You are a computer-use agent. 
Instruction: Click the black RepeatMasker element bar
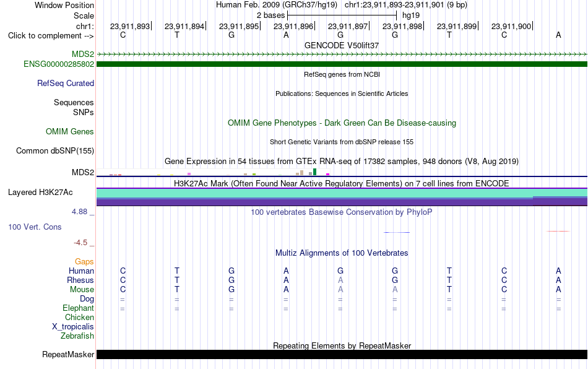click(342, 354)
